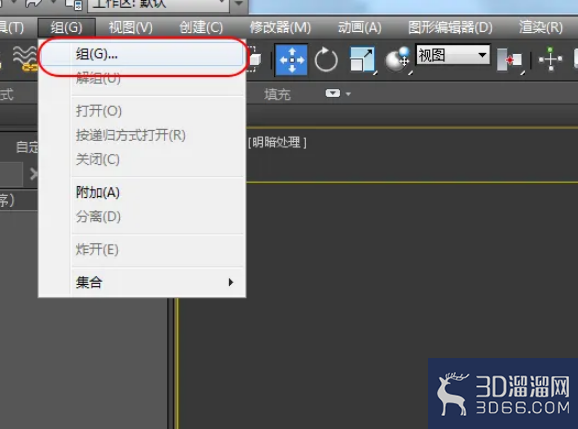Image resolution: width=578 pixels, height=429 pixels.
Task: Click the wavy bind to space warp icon
Action: click(24, 59)
